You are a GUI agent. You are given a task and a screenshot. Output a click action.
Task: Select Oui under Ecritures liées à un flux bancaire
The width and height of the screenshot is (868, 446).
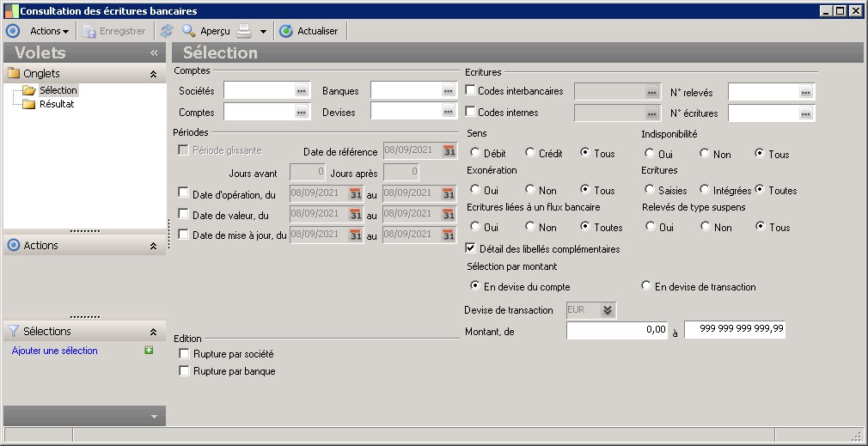474,226
